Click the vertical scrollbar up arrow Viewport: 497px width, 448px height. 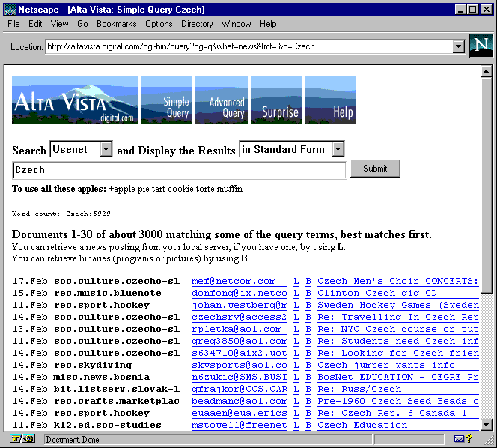[x=487, y=71]
